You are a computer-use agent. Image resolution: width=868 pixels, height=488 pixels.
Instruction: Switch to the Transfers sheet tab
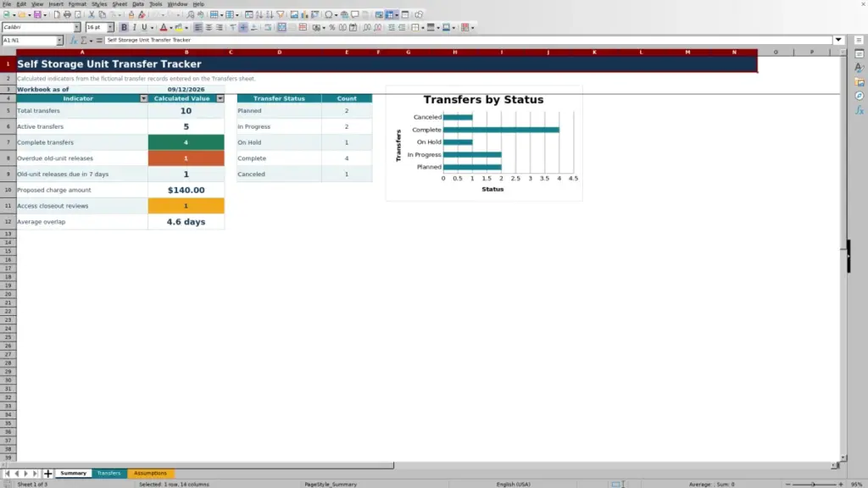click(108, 473)
